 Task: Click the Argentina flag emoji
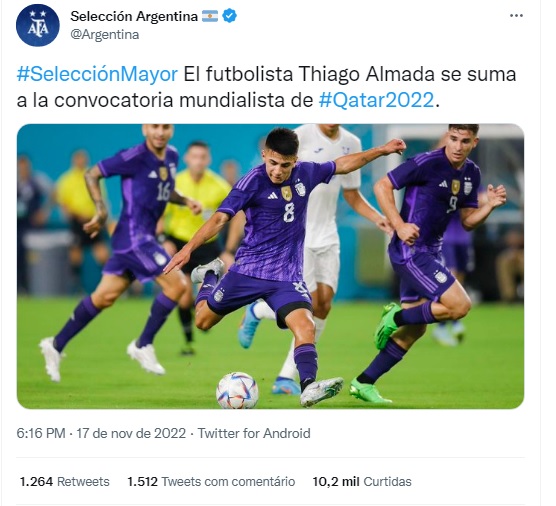coord(210,16)
